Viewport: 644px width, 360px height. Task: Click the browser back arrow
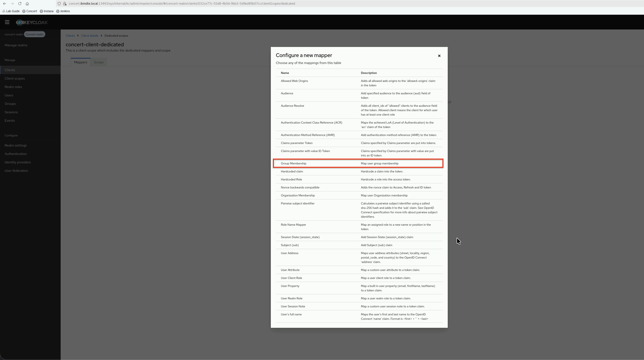click(x=4, y=4)
